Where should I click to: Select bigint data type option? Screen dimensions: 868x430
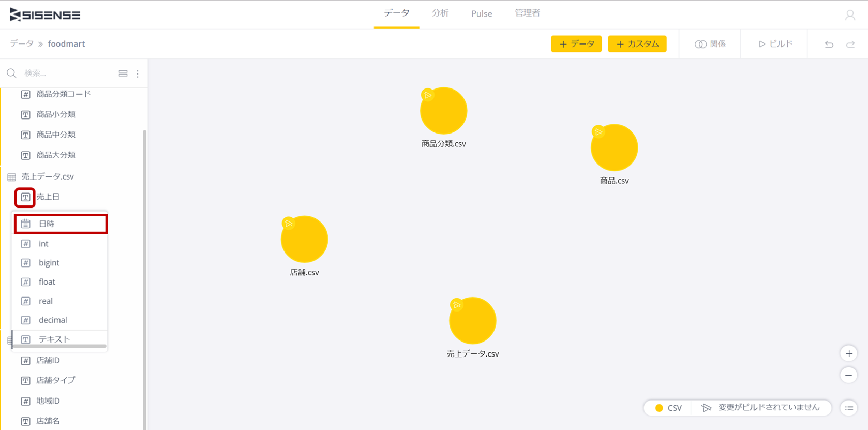click(59, 263)
